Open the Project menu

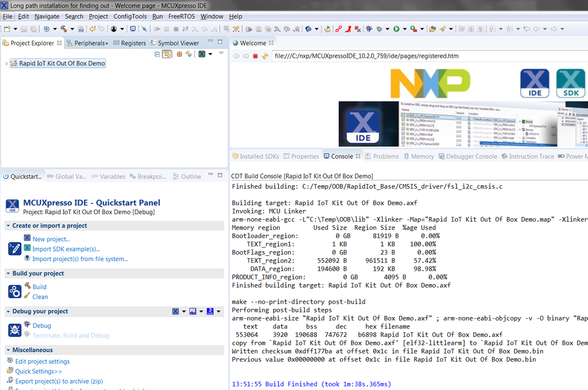98,16
